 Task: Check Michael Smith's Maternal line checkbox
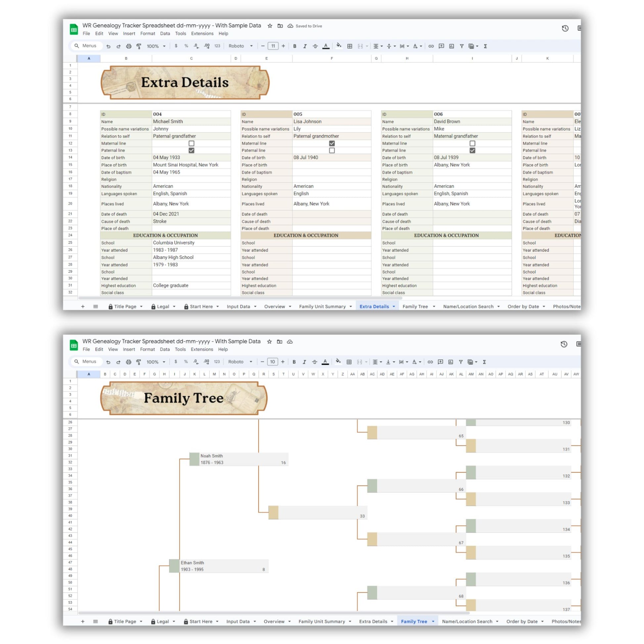tap(191, 143)
